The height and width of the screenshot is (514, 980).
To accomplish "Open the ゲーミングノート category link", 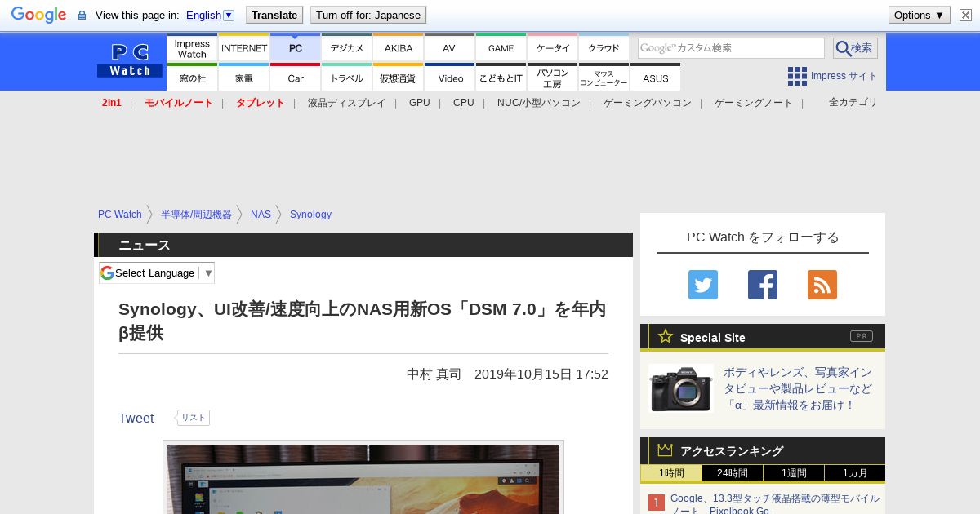I will [x=754, y=103].
